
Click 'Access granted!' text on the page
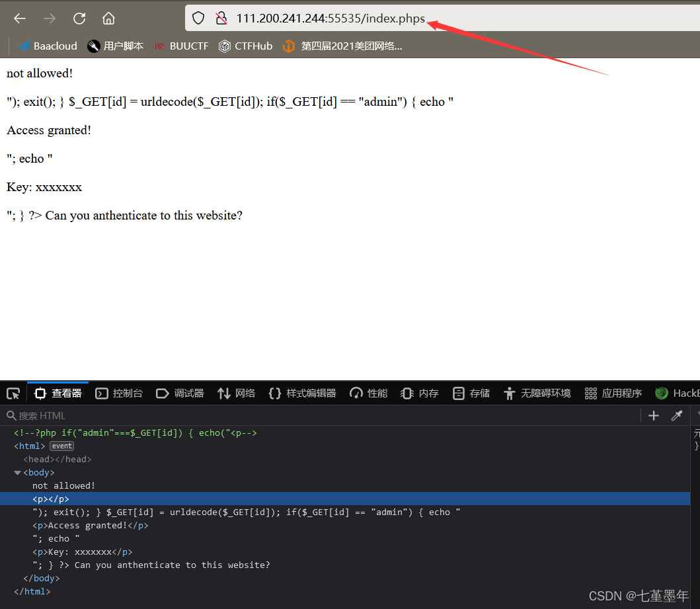point(49,130)
